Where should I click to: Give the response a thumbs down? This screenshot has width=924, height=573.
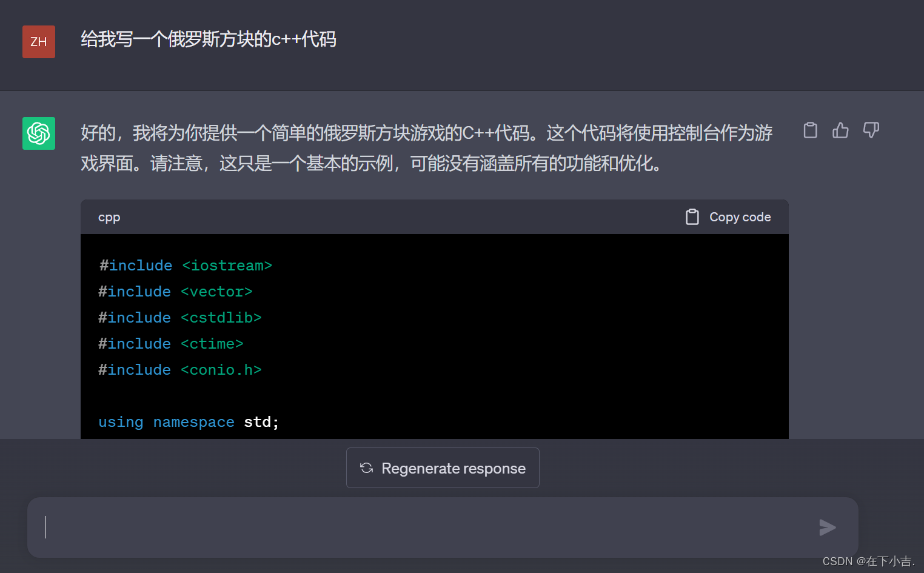coord(871,130)
